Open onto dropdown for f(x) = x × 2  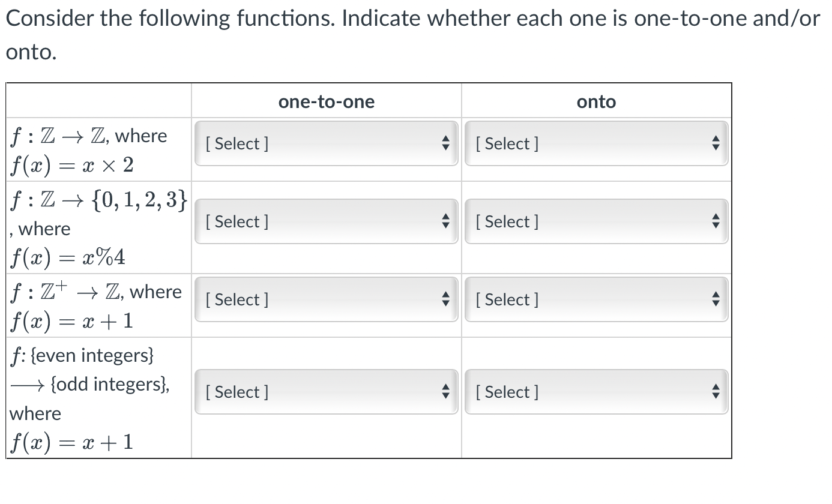(x=596, y=143)
